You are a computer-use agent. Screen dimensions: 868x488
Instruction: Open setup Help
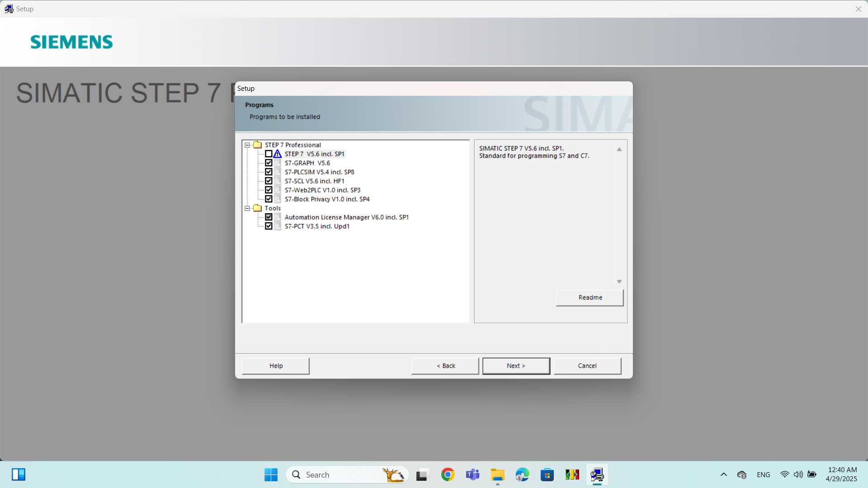coord(276,366)
